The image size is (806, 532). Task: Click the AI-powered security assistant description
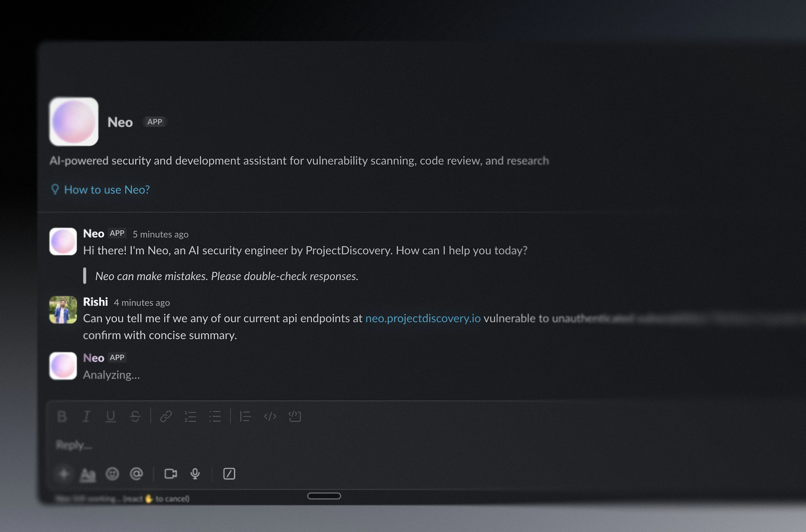[299, 161]
